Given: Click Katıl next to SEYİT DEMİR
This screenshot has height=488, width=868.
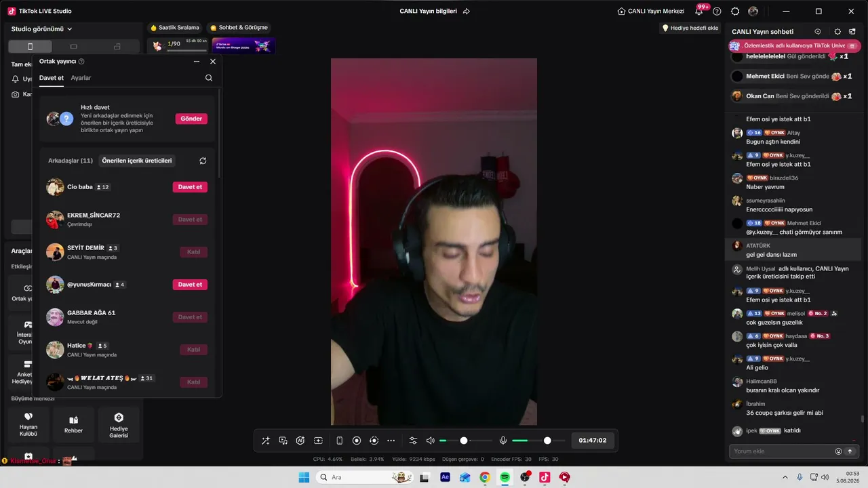Looking at the screenshot, I should click(x=193, y=252).
